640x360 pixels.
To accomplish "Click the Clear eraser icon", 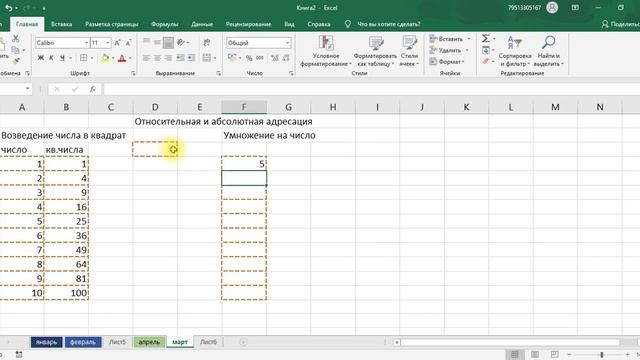I will click(485, 61).
